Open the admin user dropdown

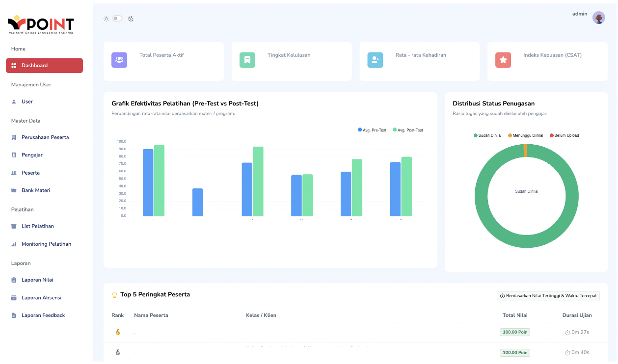click(580, 14)
